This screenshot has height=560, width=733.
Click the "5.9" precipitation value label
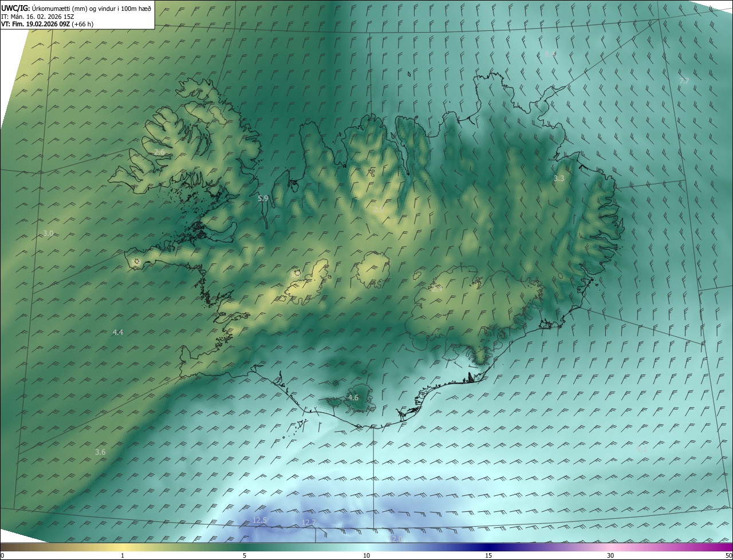tap(263, 199)
